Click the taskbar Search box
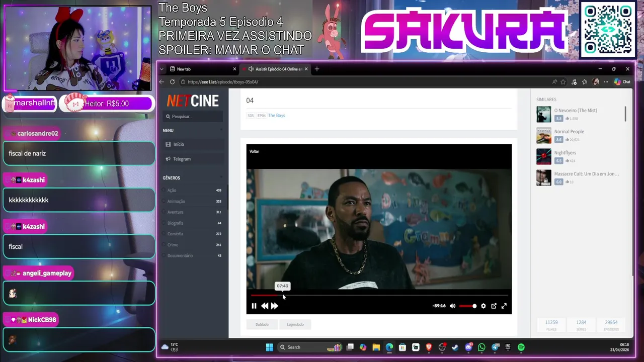Image resolution: width=644 pixels, height=362 pixels. pyautogui.click(x=309, y=347)
